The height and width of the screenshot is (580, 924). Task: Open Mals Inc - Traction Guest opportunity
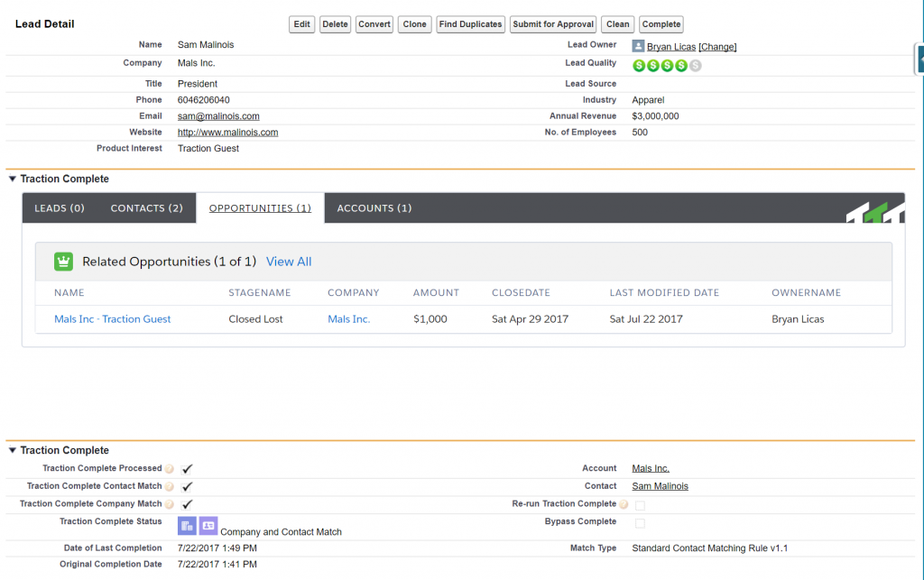tap(113, 318)
